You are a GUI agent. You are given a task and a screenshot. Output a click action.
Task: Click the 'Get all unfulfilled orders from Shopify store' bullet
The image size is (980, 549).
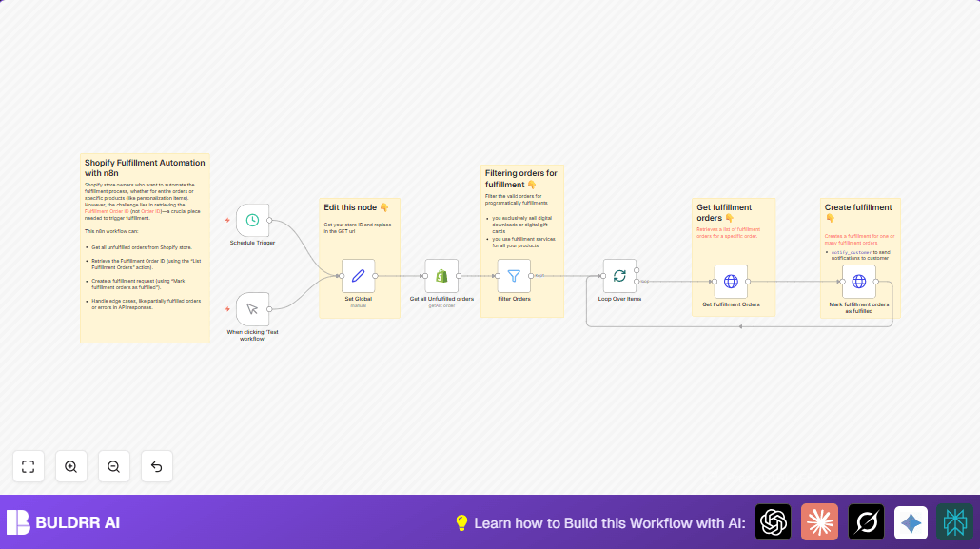point(141,247)
